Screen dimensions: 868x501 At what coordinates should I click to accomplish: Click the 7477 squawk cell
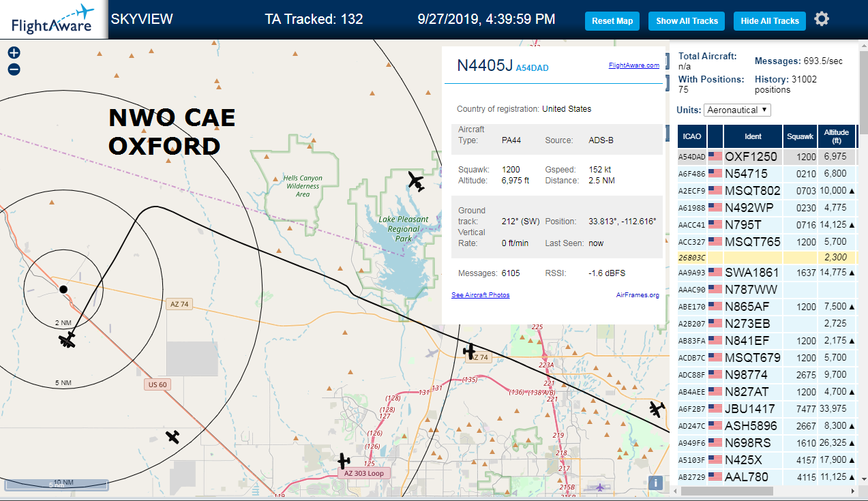[x=800, y=408]
